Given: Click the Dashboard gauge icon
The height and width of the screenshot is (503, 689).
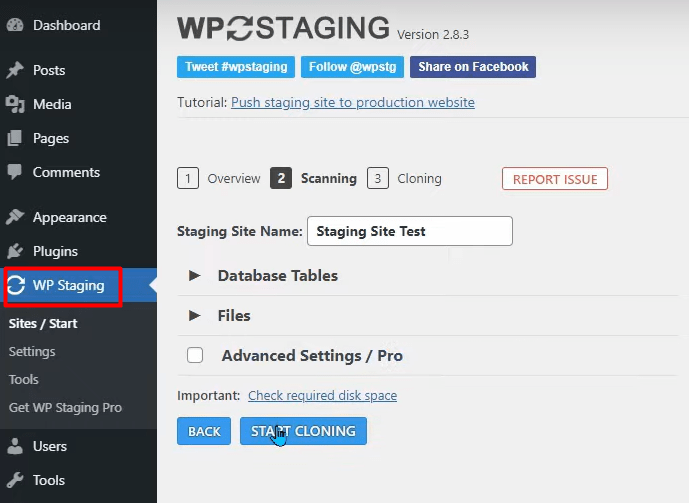Looking at the screenshot, I should (15, 25).
